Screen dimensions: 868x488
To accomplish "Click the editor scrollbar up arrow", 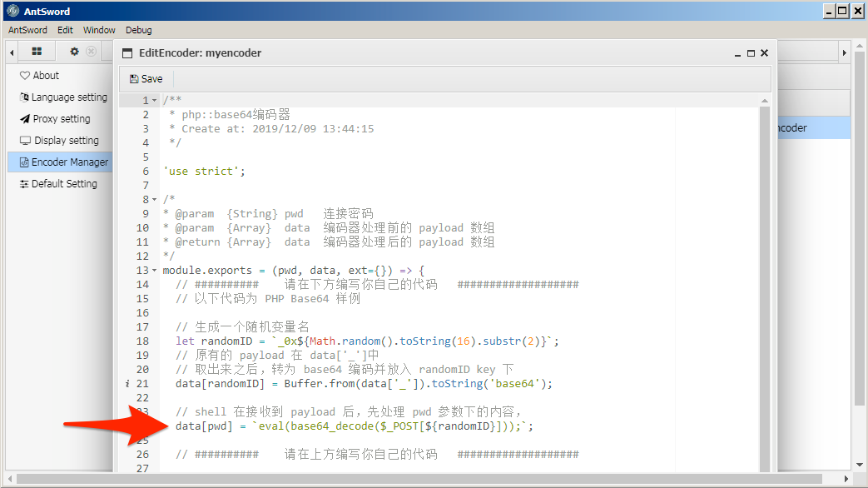I will click(x=765, y=101).
